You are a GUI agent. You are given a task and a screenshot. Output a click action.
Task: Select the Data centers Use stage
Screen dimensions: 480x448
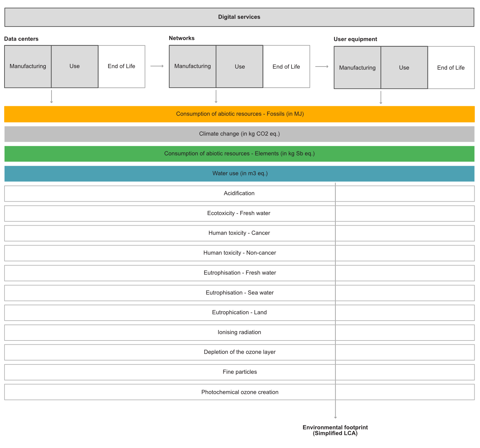coord(75,66)
